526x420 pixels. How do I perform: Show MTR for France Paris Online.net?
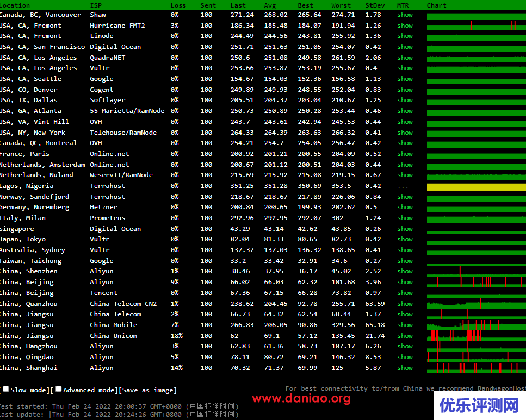pos(405,154)
